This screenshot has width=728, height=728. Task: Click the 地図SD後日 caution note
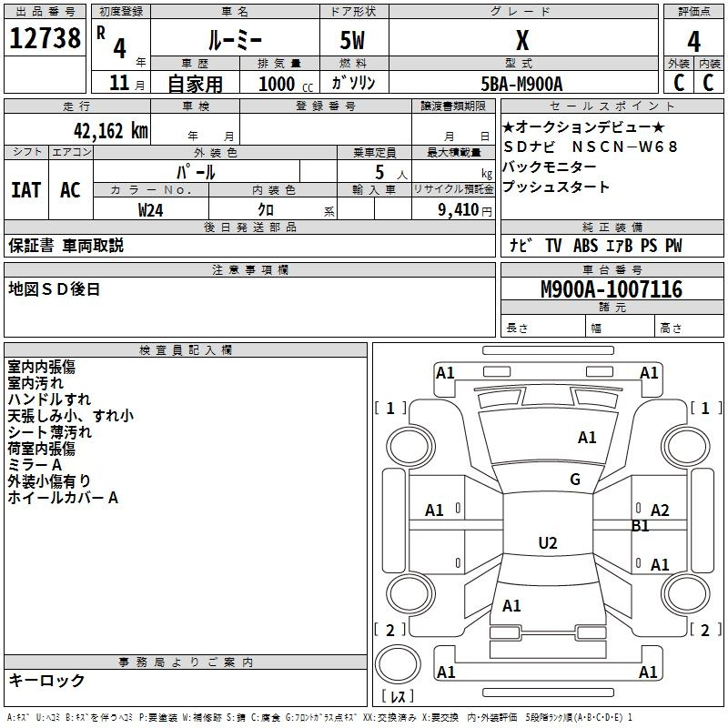pos(54,289)
